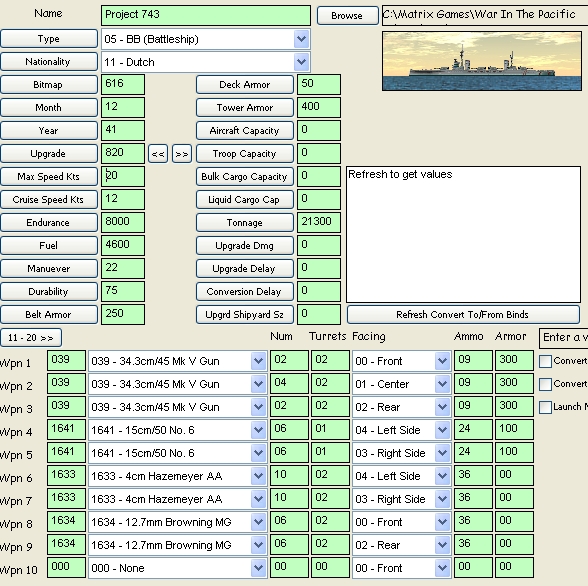The image size is (588, 586).
Task: Open the Wpn 1 Facing dropdown
Action: (x=442, y=361)
